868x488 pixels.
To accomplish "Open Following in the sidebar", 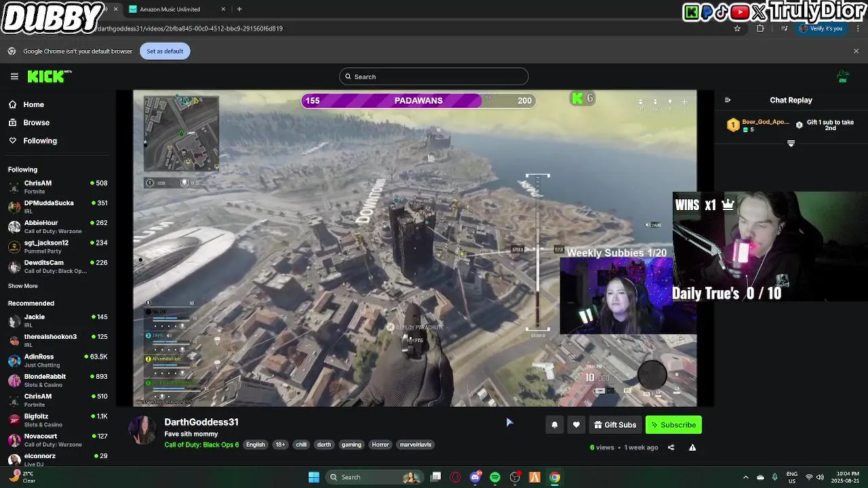I will [x=40, y=141].
